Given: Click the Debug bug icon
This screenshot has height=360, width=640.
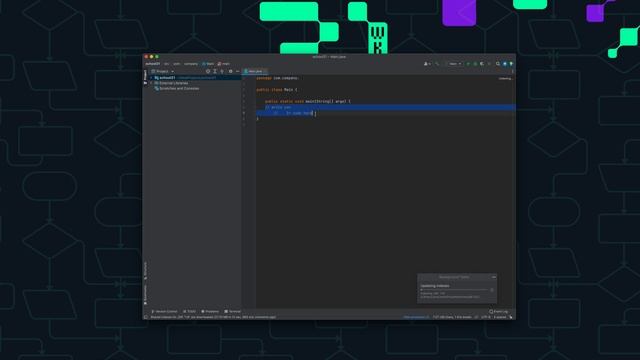Looking at the screenshot, I should 475,64.
